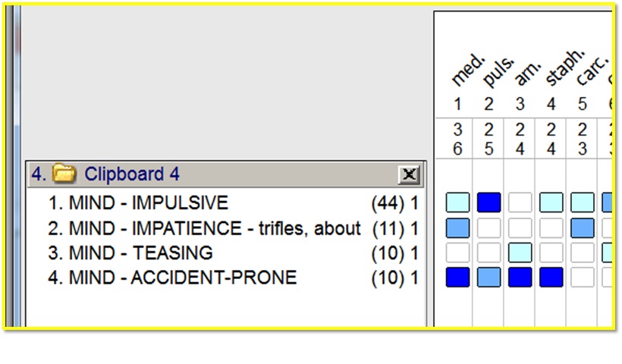Click staph. cell in ACCIDENT-PRONE row
The height and width of the screenshot is (364, 622).
tap(551, 278)
